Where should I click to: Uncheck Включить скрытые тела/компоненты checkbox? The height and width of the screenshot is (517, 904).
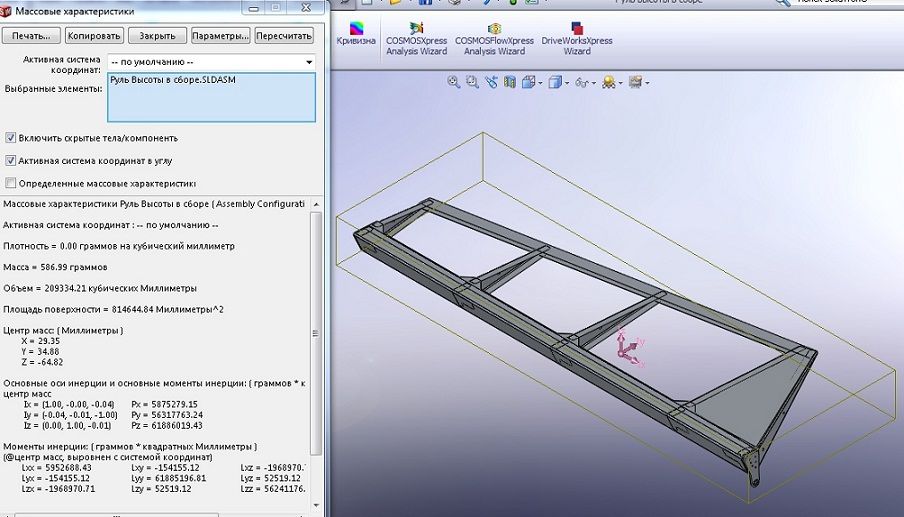(11, 138)
